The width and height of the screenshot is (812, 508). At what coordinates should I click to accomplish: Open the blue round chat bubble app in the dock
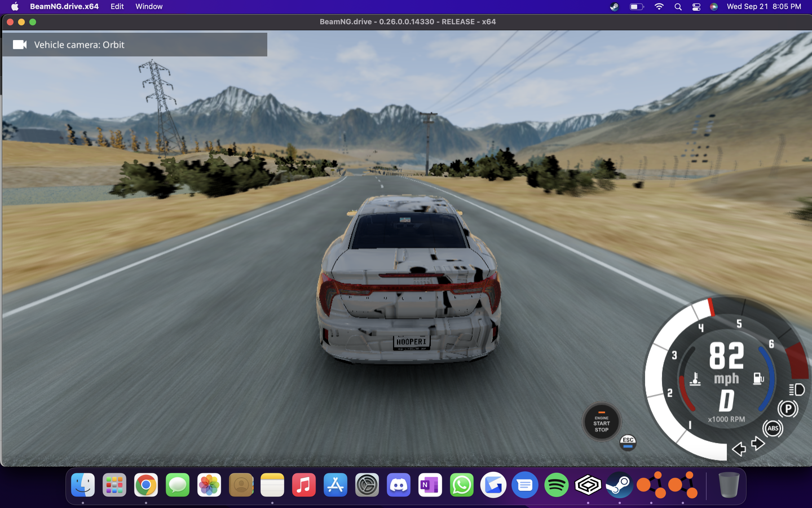[525, 485]
